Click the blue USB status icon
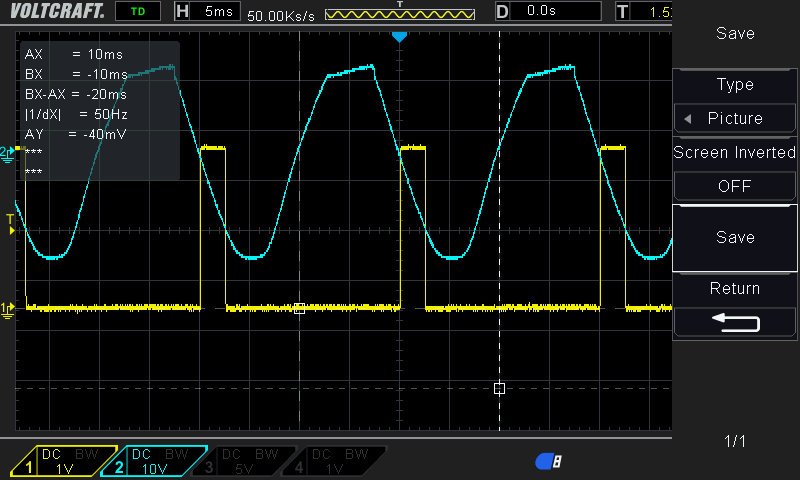 [548, 460]
